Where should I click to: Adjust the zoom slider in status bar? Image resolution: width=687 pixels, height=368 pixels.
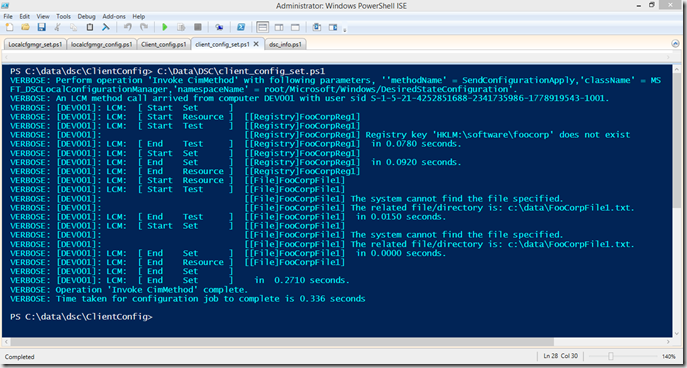(611, 356)
